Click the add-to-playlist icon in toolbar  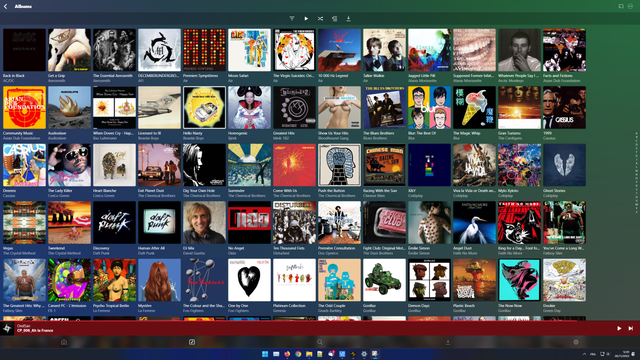pyautogui.click(x=334, y=18)
